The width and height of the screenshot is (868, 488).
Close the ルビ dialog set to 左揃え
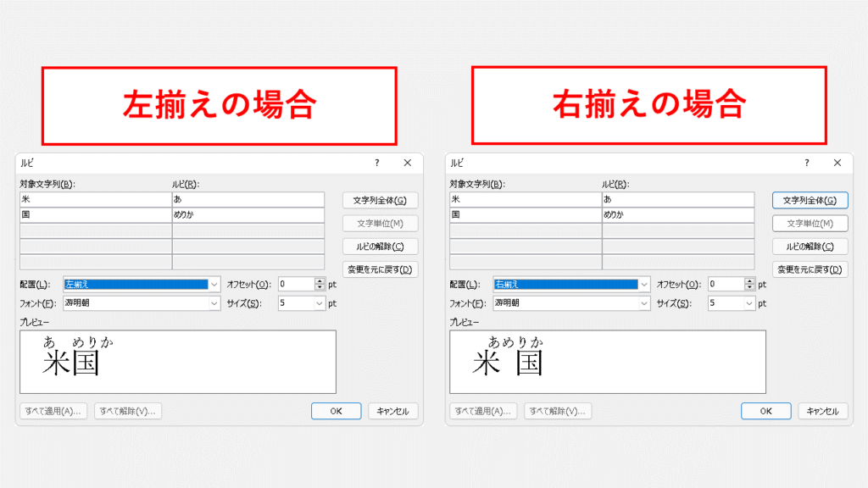tap(408, 163)
